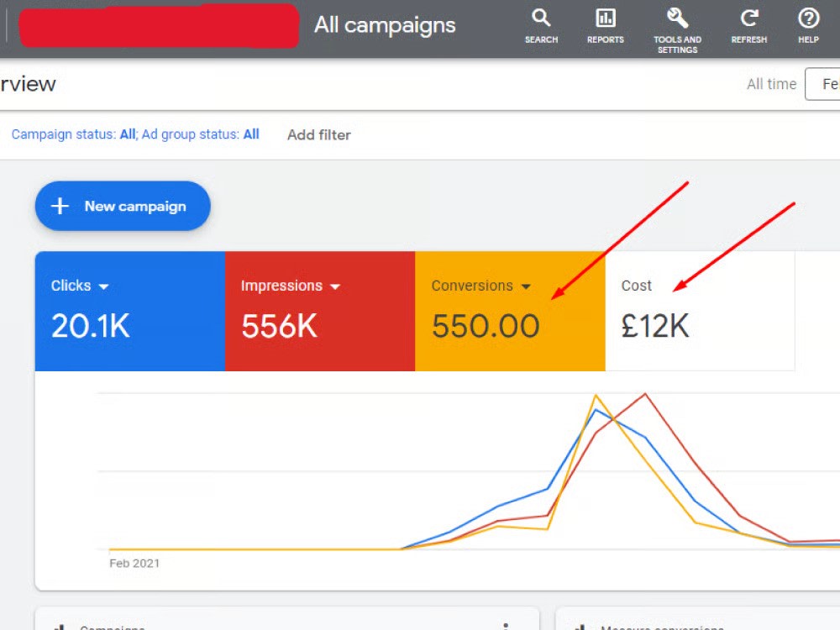
Task: Click the plus icon on New campaign
Action: click(59, 206)
